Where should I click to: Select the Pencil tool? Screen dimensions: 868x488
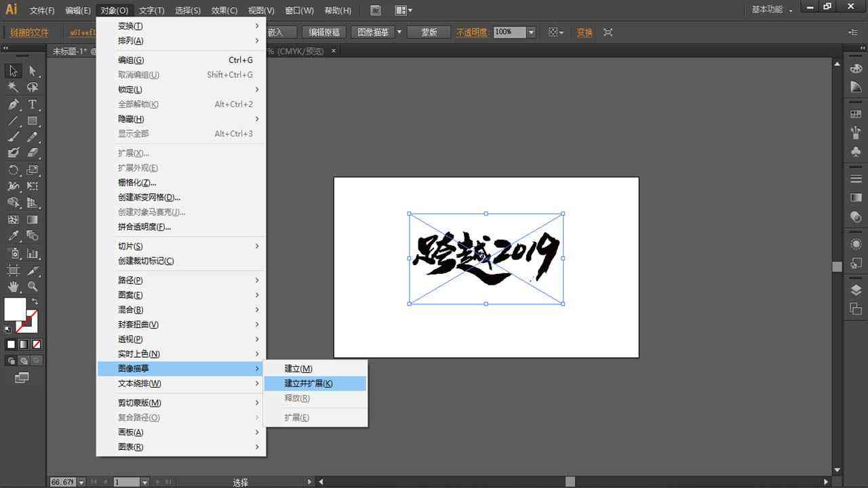click(33, 137)
